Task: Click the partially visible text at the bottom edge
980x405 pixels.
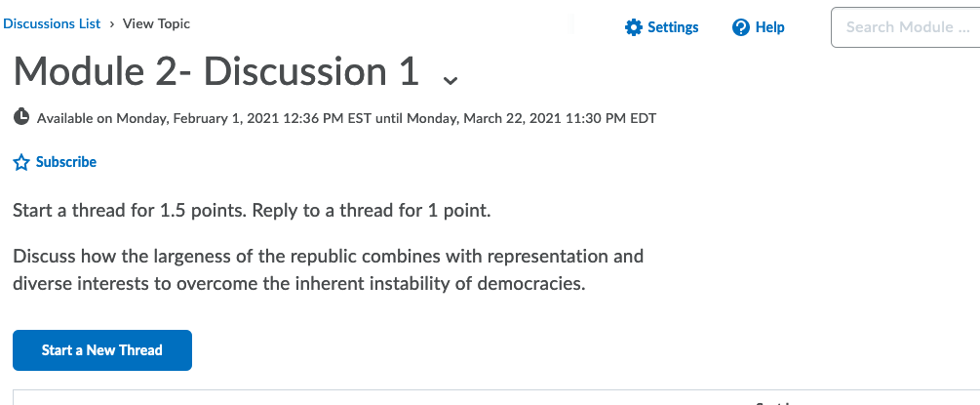Action: tap(775, 402)
